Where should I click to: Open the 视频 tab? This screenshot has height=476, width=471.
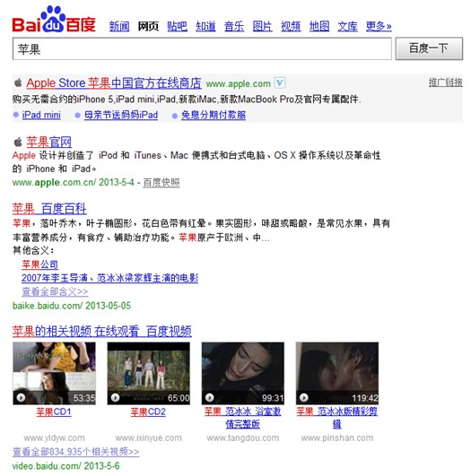click(291, 26)
